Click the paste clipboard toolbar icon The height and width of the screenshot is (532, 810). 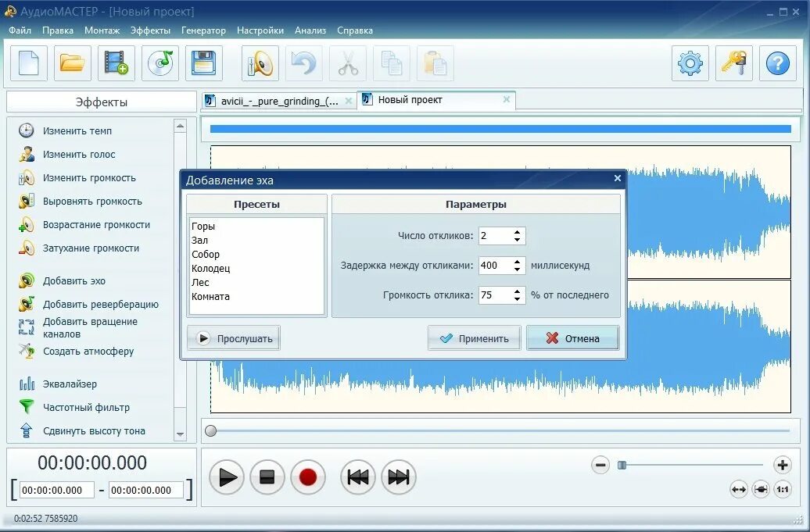(x=435, y=63)
